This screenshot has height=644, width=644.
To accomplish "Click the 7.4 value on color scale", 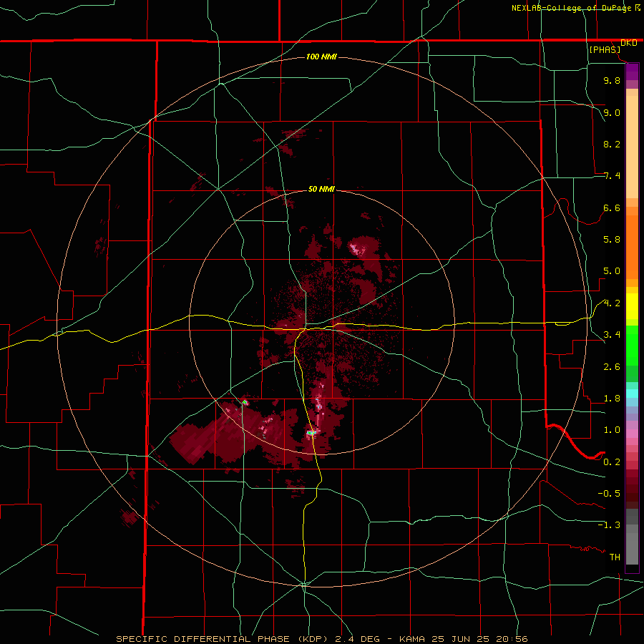I will coord(612,176).
